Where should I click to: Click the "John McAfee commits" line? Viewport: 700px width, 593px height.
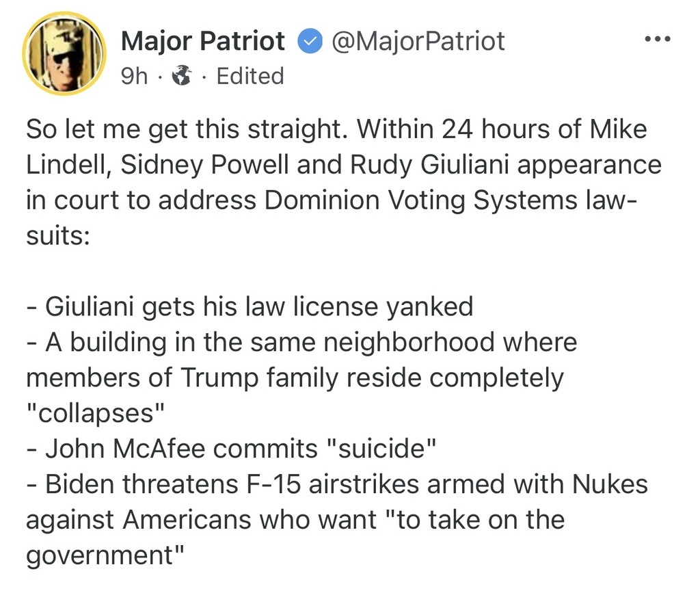coord(181,449)
